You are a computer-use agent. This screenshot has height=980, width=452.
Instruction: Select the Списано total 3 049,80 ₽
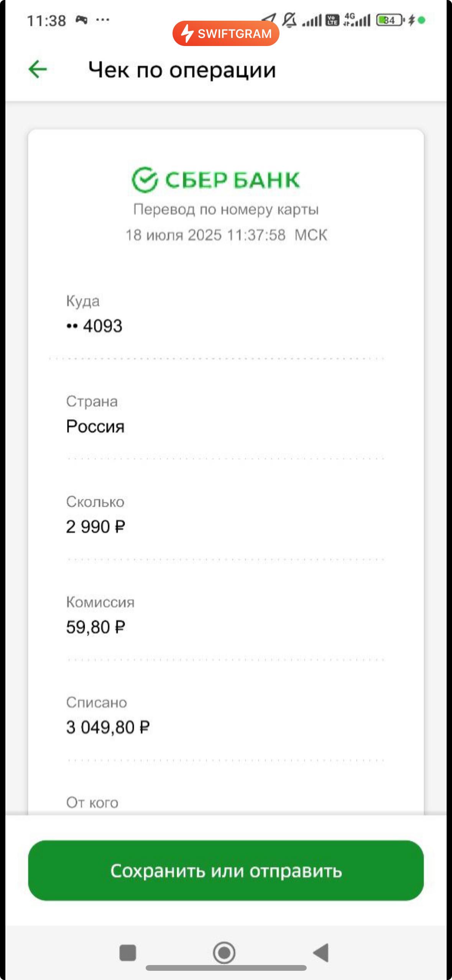[108, 727]
